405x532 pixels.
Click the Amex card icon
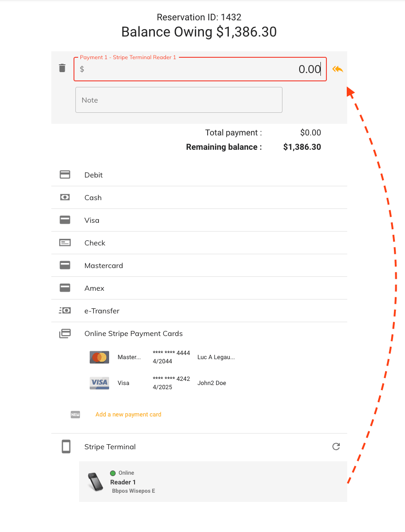coord(65,288)
